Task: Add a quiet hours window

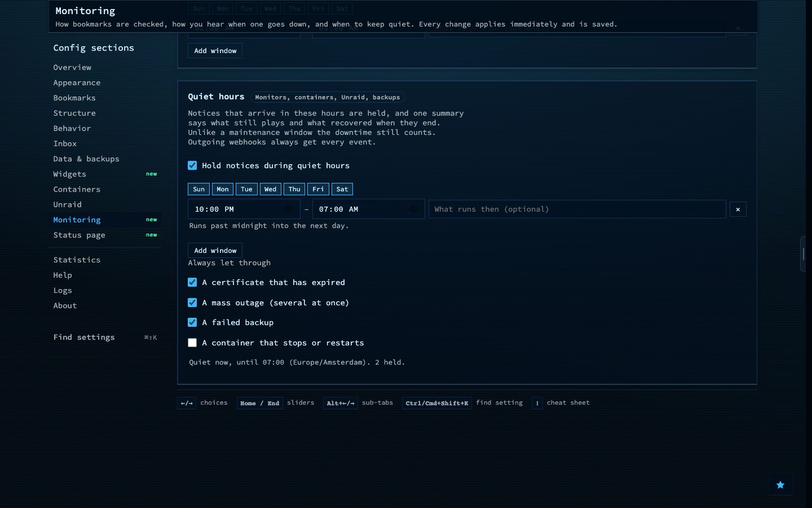Action: tap(215, 250)
